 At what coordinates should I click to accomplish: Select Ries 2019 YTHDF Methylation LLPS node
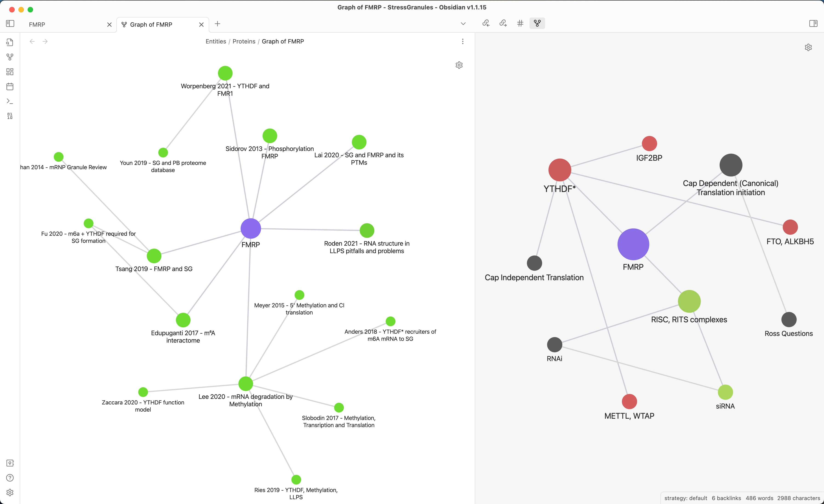coord(296,480)
